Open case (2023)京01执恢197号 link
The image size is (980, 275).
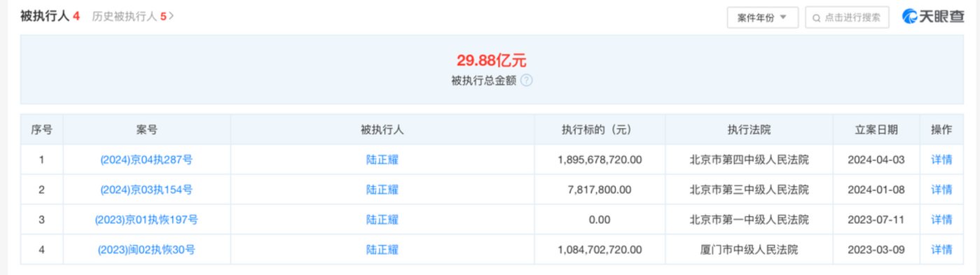(x=146, y=220)
